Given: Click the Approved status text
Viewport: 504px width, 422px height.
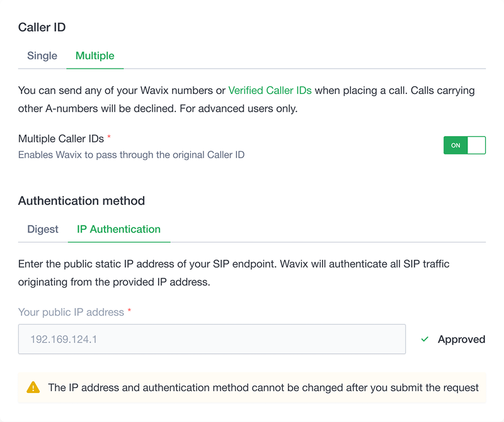Looking at the screenshot, I should [x=461, y=339].
